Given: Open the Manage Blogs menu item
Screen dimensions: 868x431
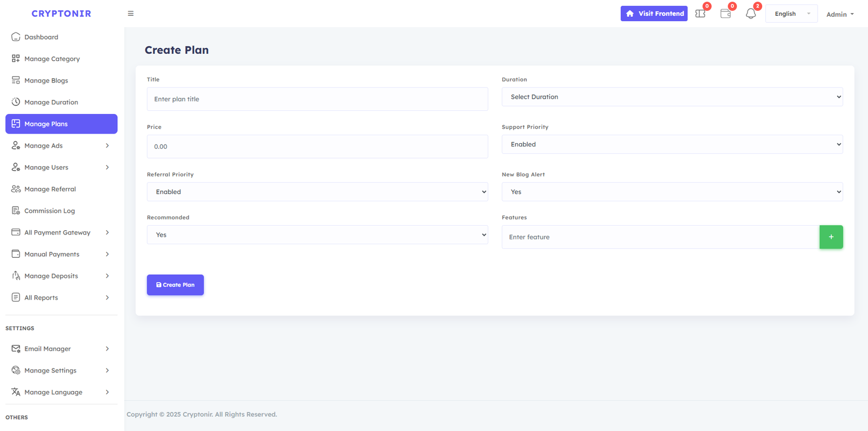Looking at the screenshot, I should pos(46,80).
